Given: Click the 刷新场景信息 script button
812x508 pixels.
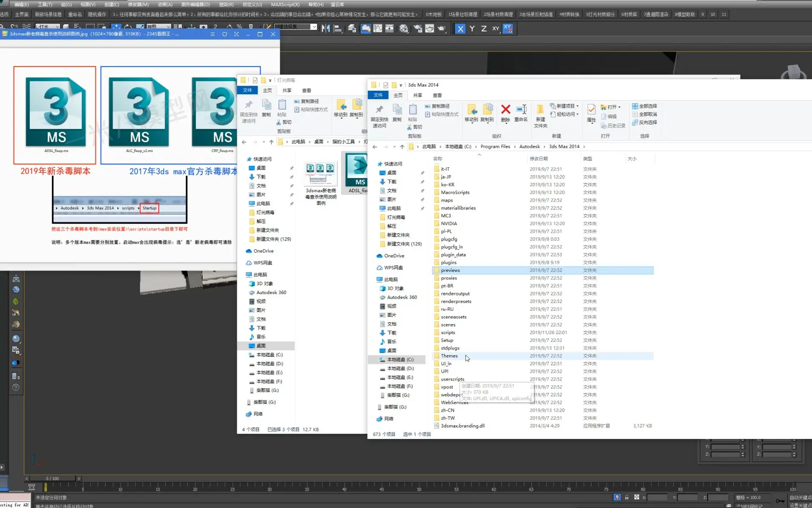Looking at the screenshot, I should pyautogui.click(x=48, y=14).
